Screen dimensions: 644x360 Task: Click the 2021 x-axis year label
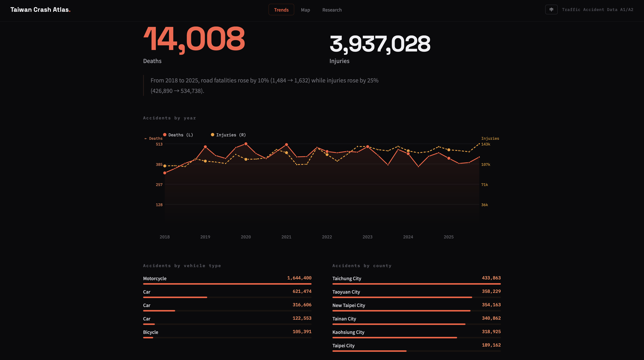pos(286,237)
